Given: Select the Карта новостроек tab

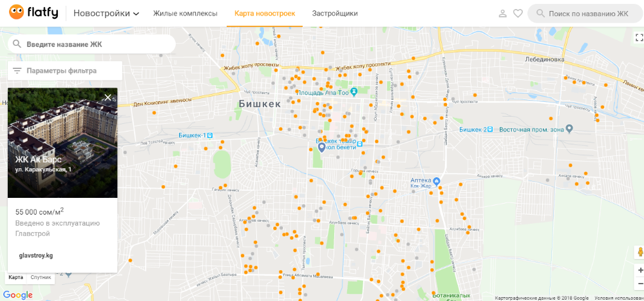Looking at the screenshot, I should click(264, 14).
